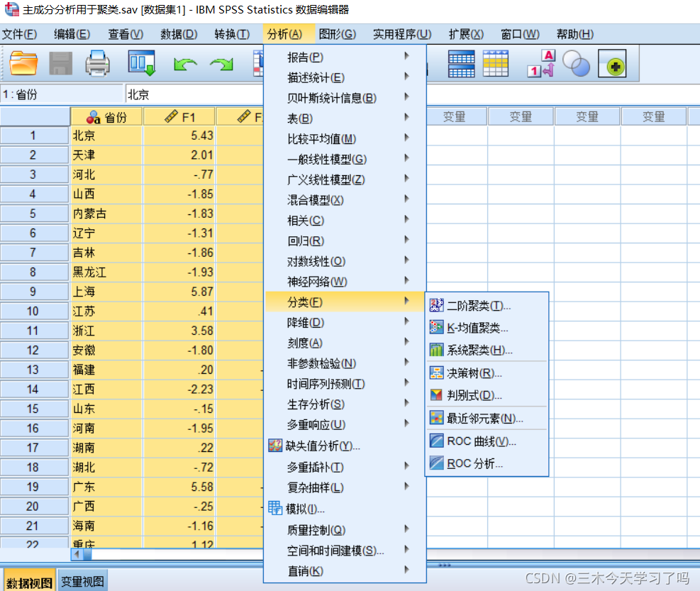700x591 pixels.
Task: Expand 相关(C) submenu
Action: pos(345,220)
